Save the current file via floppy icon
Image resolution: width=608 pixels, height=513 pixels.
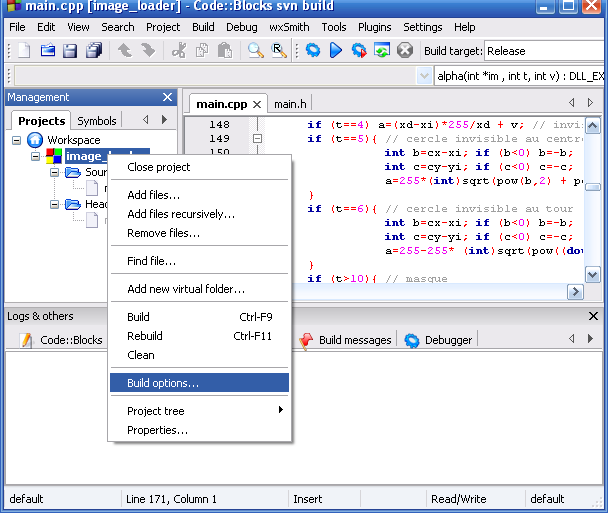pos(70,51)
